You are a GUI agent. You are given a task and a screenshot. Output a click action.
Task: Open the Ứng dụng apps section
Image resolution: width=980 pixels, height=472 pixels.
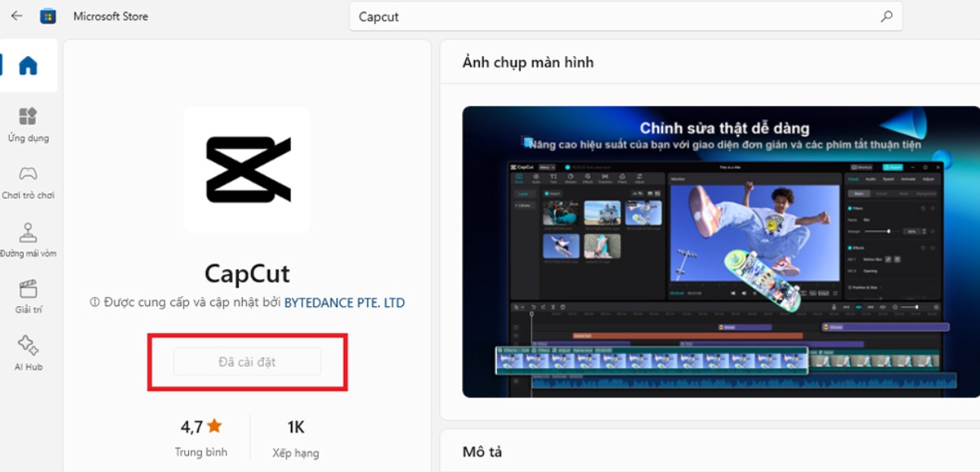tap(29, 125)
